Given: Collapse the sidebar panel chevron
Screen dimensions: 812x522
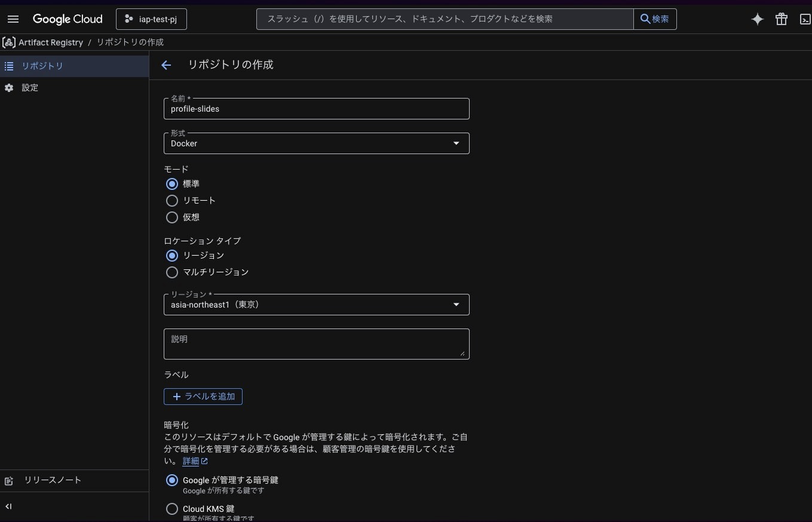Looking at the screenshot, I should coord(8,506).
